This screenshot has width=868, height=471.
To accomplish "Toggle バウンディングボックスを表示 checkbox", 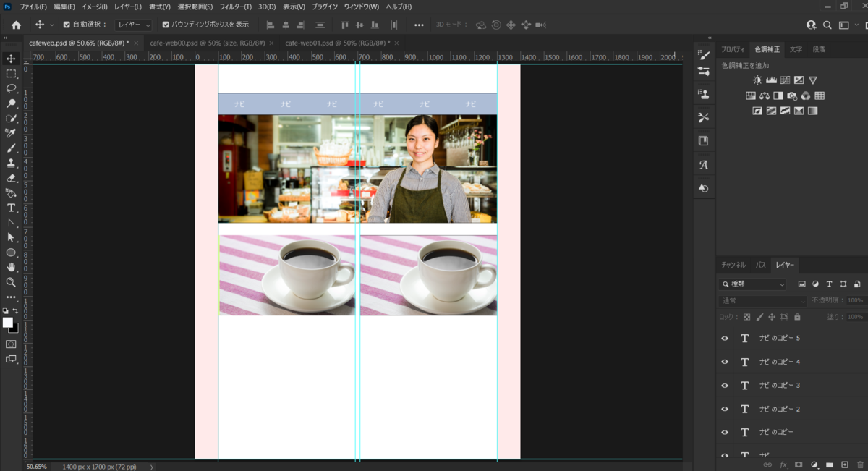I will 166,25.
